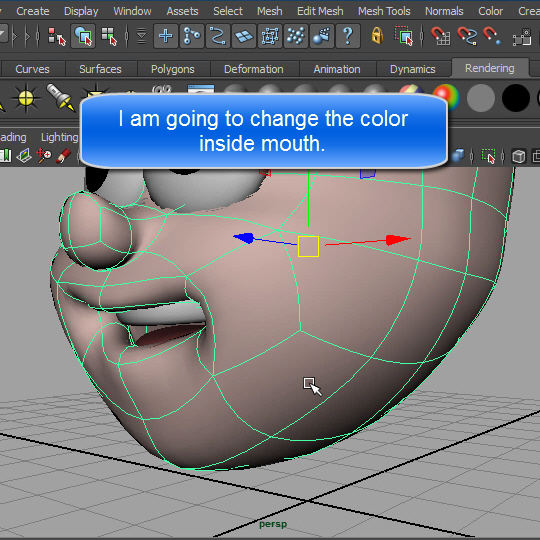
Task: Select the Rendering shelf tab
Action: click(x=490, y=68)
